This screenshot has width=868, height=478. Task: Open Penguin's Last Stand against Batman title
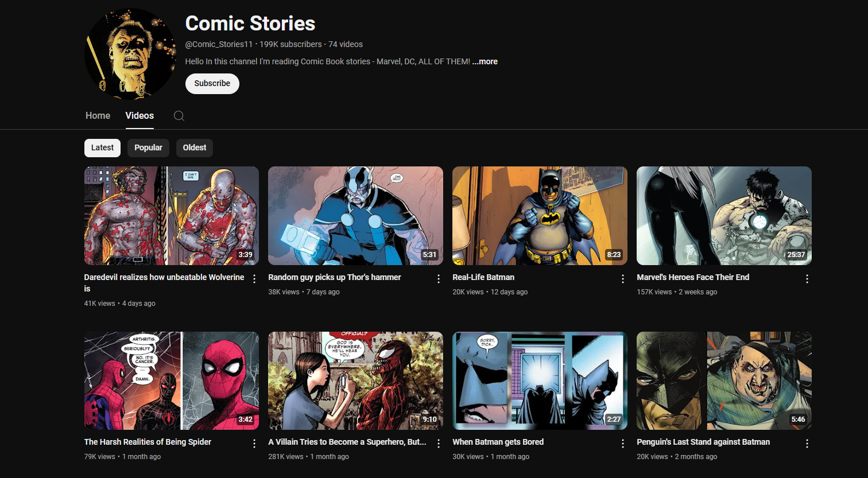pos(703,442)
